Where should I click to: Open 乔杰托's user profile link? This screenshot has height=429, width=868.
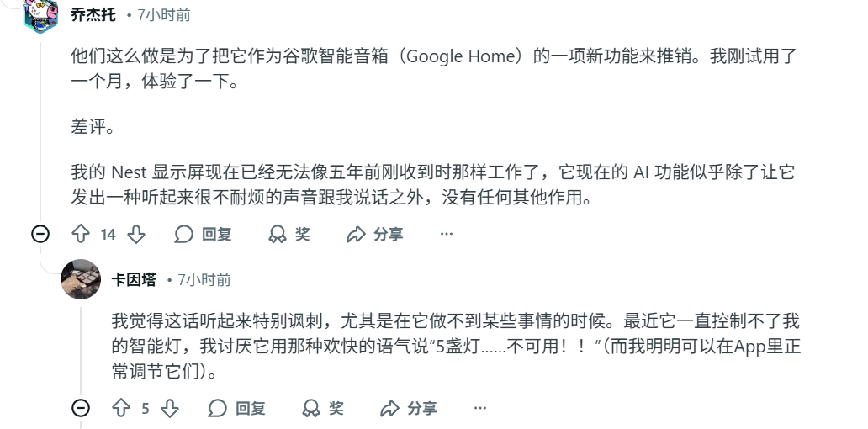pyautogui.click(x=93, y=14)
